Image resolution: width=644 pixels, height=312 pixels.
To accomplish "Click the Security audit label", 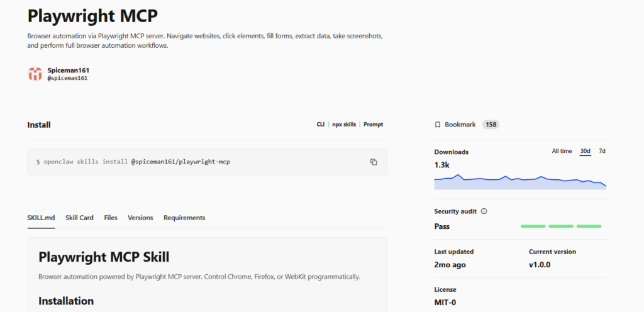I will tap(455, 211).
